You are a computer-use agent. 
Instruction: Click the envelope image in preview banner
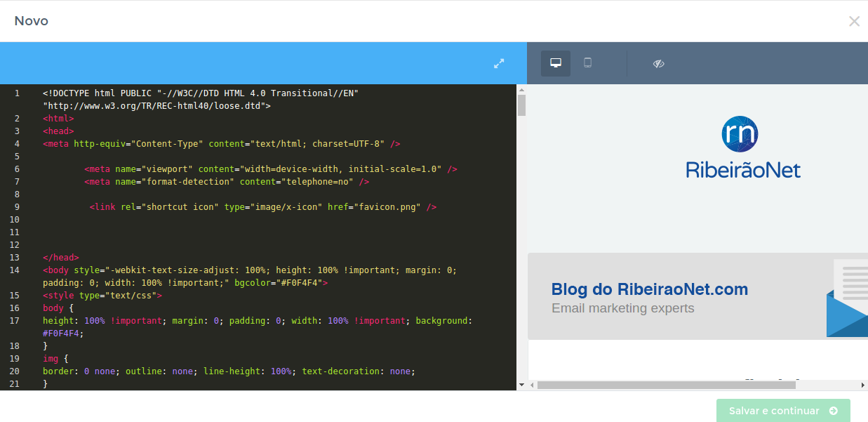[x=847, y=298]
